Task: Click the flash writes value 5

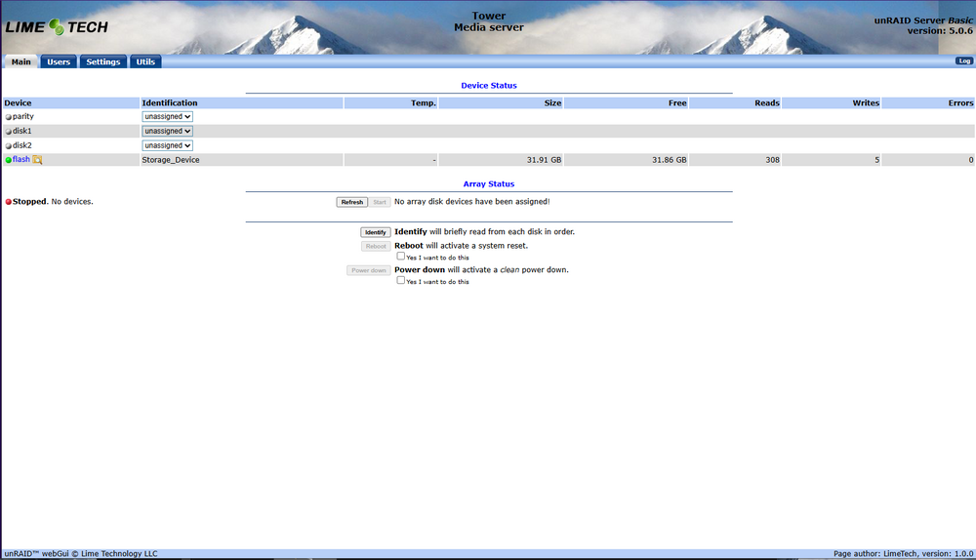Action: coord(877,160)
